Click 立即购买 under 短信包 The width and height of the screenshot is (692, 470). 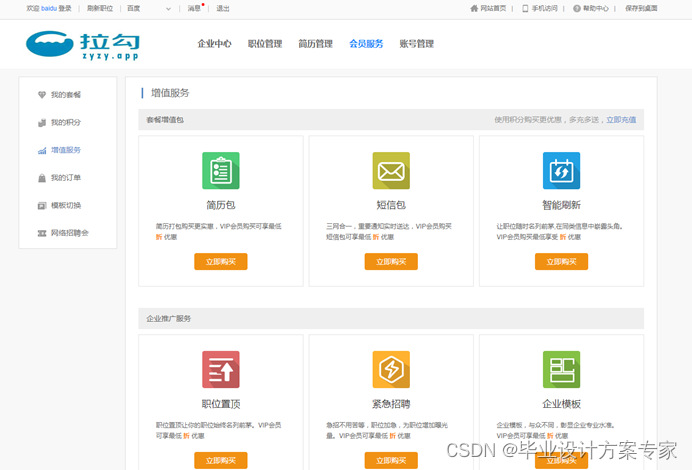[x=391, y=262]
